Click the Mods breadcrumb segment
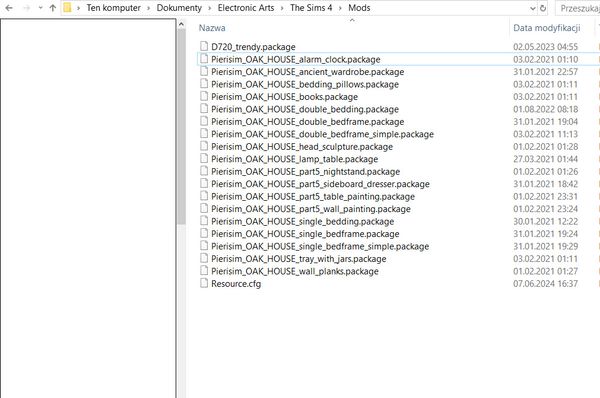Screen dimensions: 600x398 tap(359, 8)
